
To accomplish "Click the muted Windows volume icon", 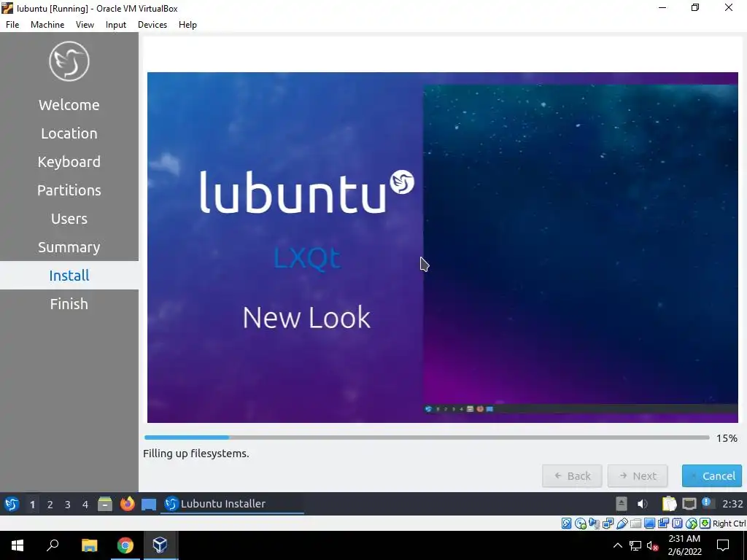I will click(x=653, y=545).
